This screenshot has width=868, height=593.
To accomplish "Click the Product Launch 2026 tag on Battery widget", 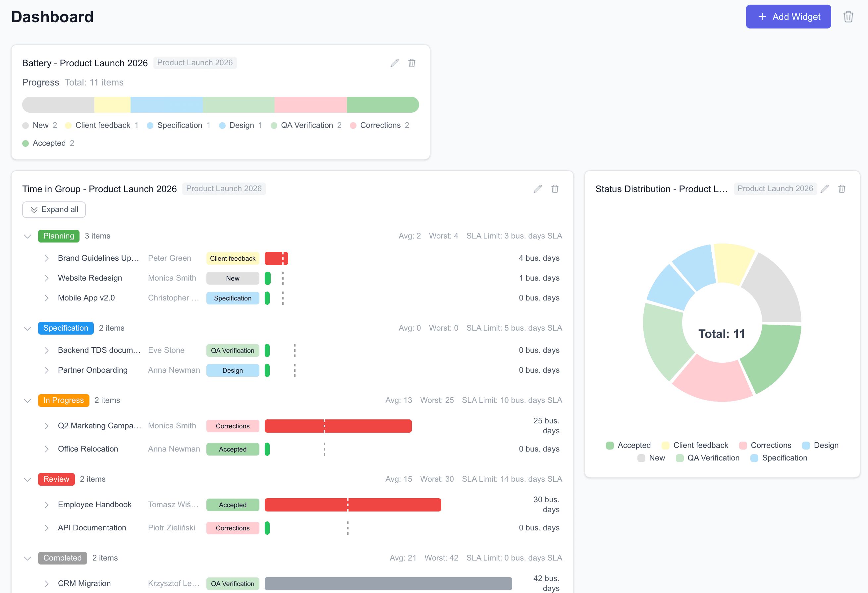I will coord(195,62).
